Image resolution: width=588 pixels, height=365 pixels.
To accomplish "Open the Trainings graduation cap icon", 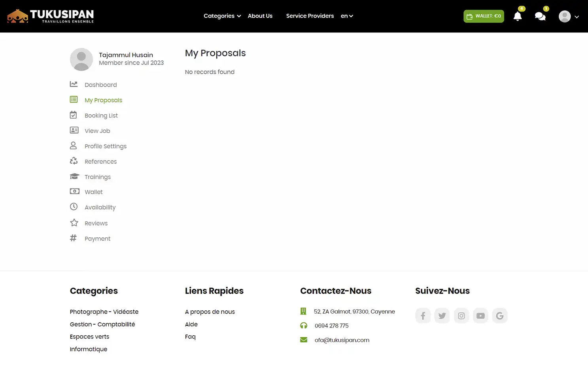I will click(74, 176).
